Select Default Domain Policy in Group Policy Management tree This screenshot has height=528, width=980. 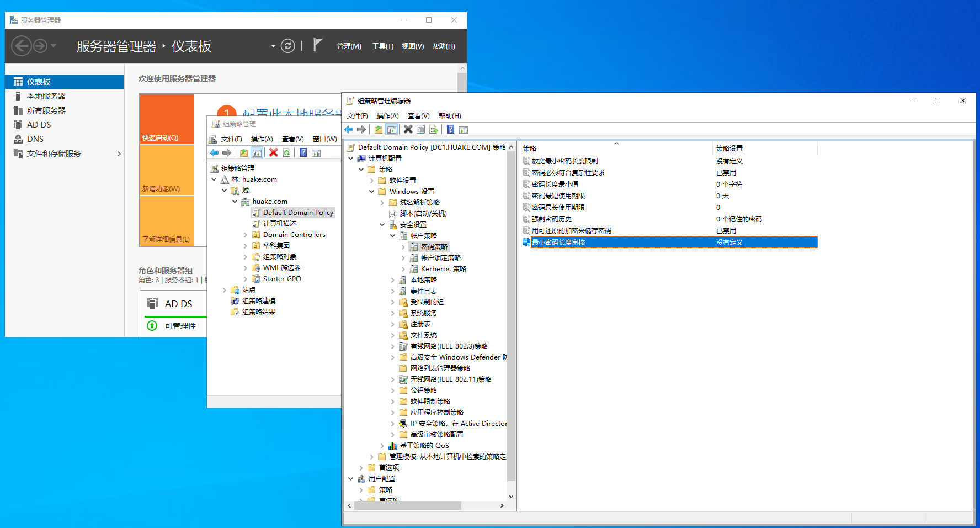point(298,213)
